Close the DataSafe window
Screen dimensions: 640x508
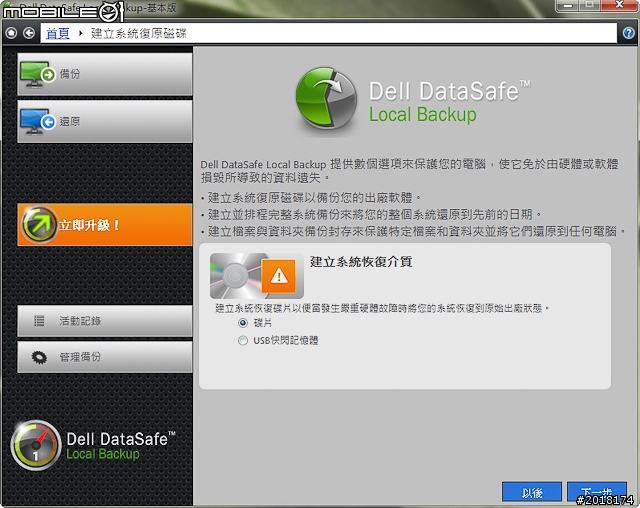click(619, 5)
